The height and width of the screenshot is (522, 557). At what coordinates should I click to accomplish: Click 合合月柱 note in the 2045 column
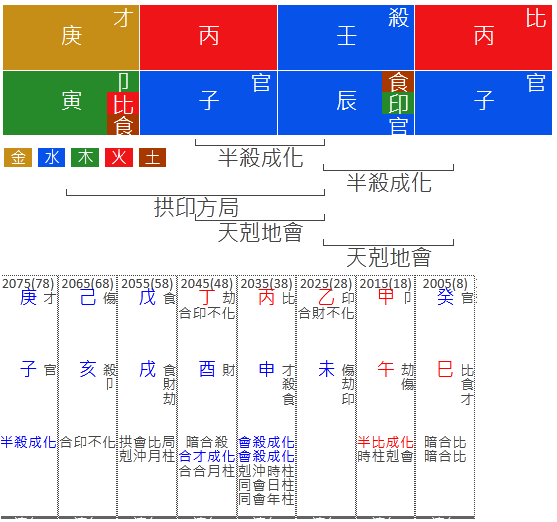click(207, 471)
